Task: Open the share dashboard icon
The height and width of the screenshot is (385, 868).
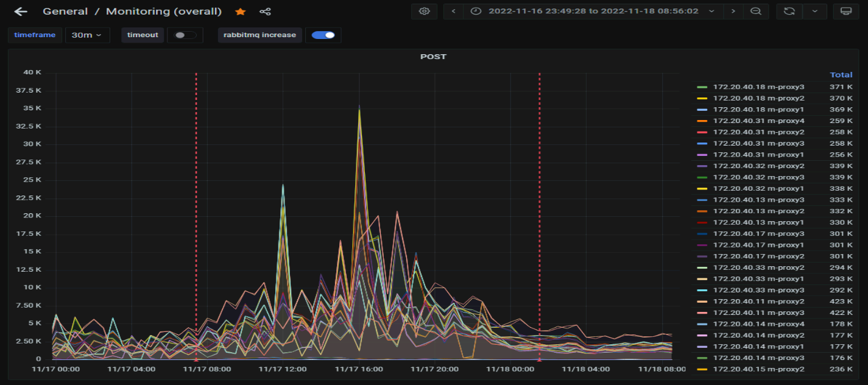Action: 265,12
